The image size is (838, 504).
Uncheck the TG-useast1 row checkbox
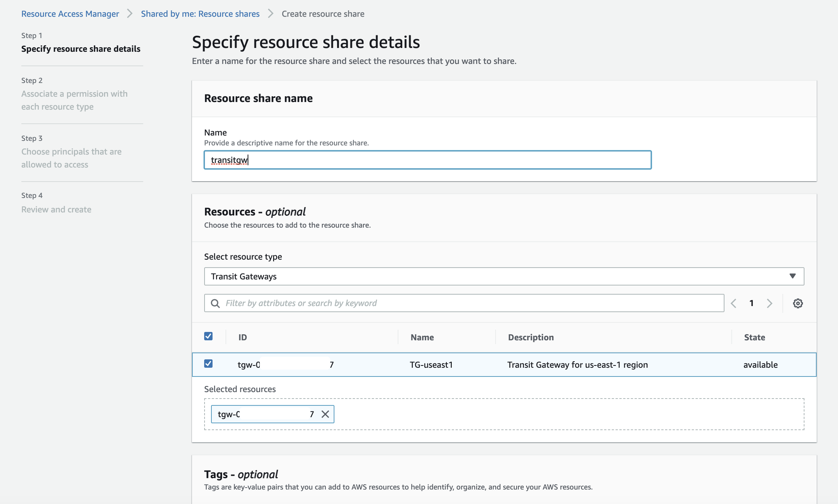(x=208, y=364)
